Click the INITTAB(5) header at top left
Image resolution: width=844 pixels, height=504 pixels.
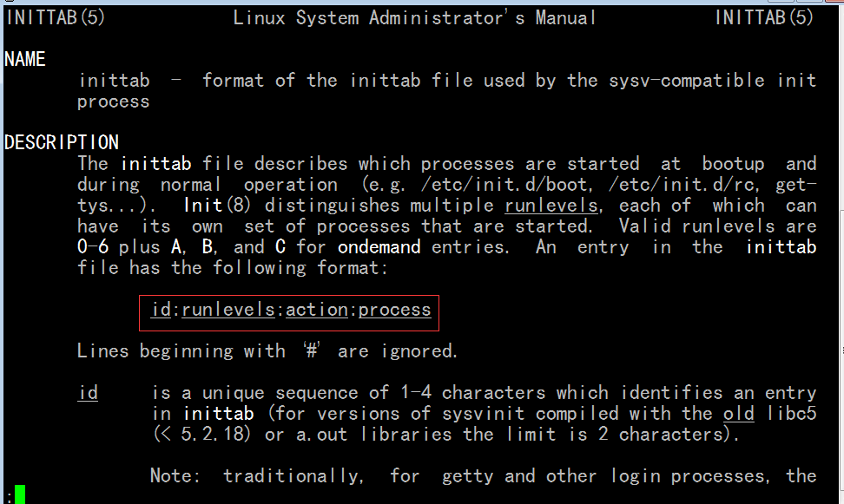pos(56,17)
